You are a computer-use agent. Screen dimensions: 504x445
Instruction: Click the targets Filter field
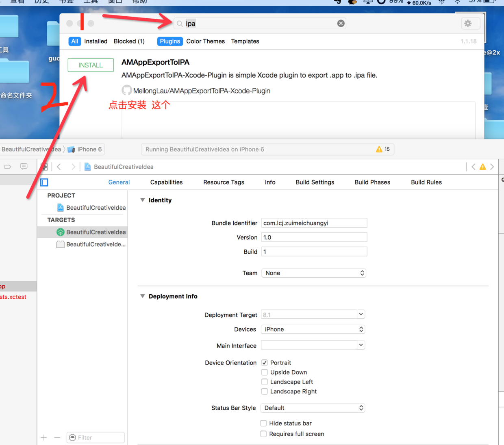(96, 437)
